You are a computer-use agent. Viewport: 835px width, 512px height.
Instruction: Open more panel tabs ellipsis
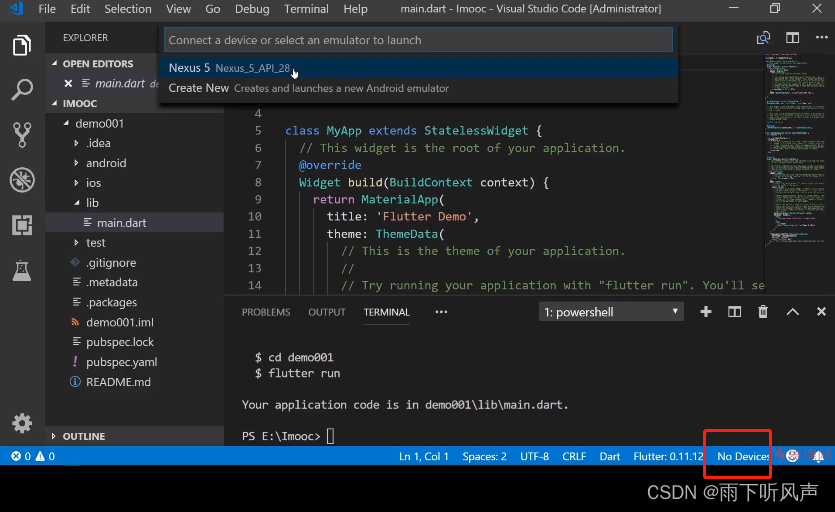pyautogui.click(x=441, y=312)
